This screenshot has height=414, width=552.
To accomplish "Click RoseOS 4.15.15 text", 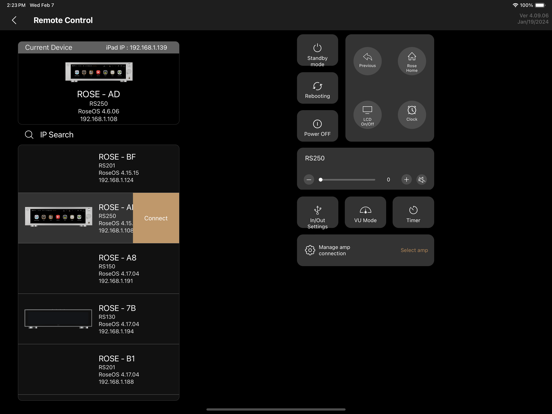I will tap(119, 173).
